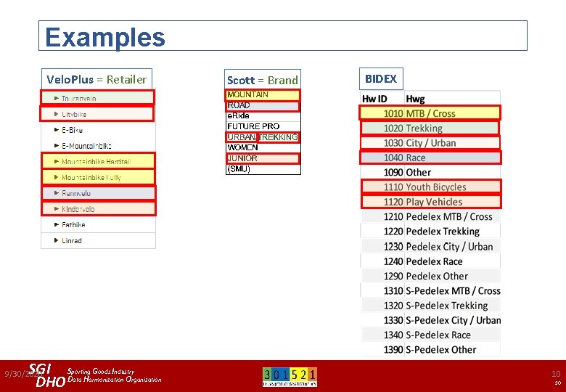
Task: Click the SGI DHO logo in footer
Action: [x=47, y=375]
